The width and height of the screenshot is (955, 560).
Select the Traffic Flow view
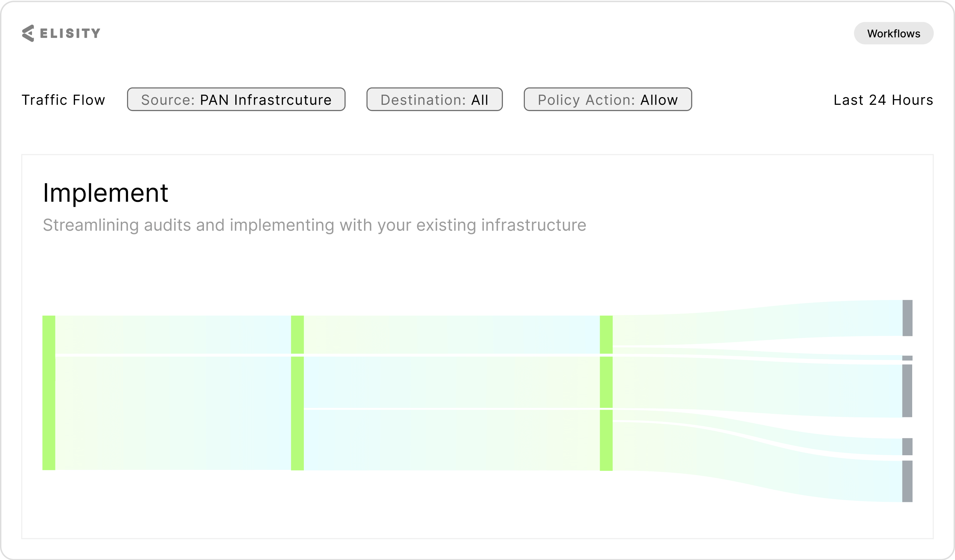[63, 100]
